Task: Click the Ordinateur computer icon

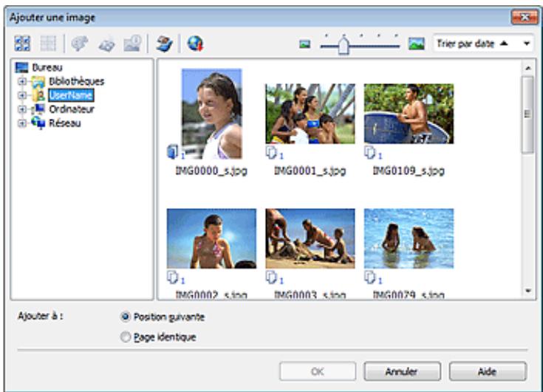Action: click(38, 109)
